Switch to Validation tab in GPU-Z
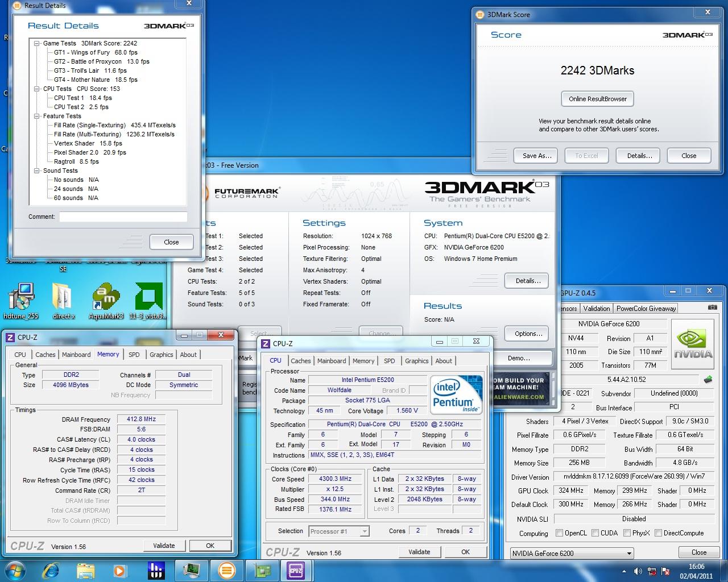This screenshot has width=728, height=582. pyautogui.click(x=597, y=309)
